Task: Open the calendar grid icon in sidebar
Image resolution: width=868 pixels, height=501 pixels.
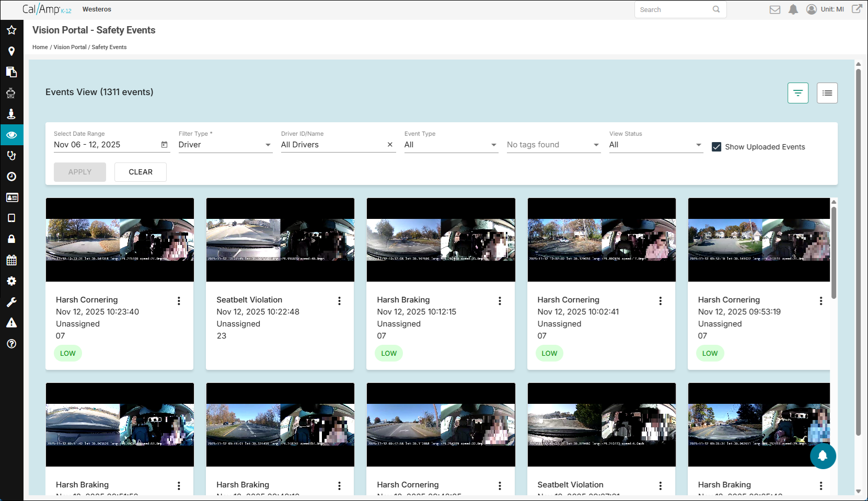Action: (11, 260)
